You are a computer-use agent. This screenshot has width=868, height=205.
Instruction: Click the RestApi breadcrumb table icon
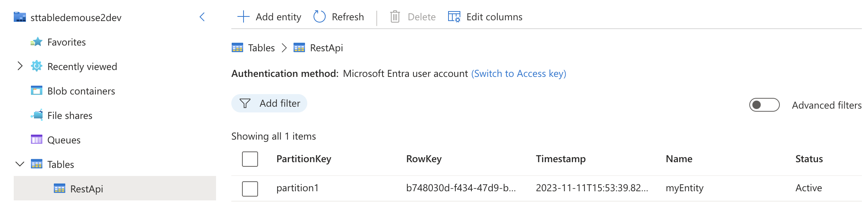[299, 48]
